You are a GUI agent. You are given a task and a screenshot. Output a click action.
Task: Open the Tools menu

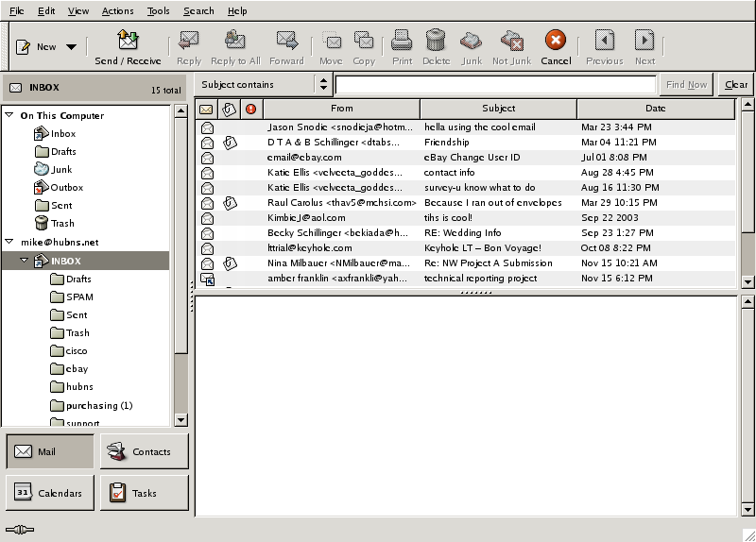coord(158,11)
